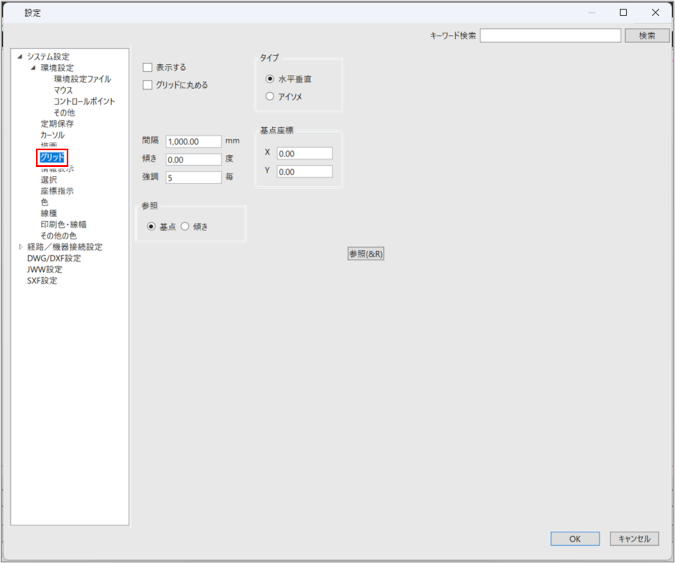This screenshot has height=563, width=675.
Task: Open 環境設定ファイル in the settings tree
Action: [82, 79]
